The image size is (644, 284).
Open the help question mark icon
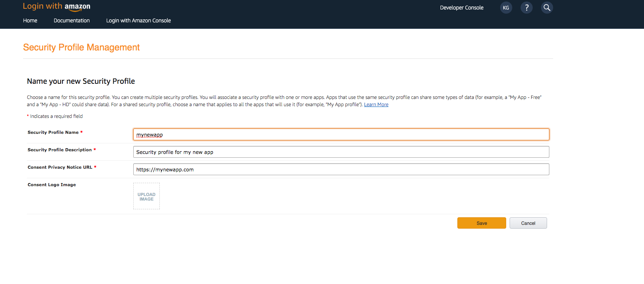526,8
